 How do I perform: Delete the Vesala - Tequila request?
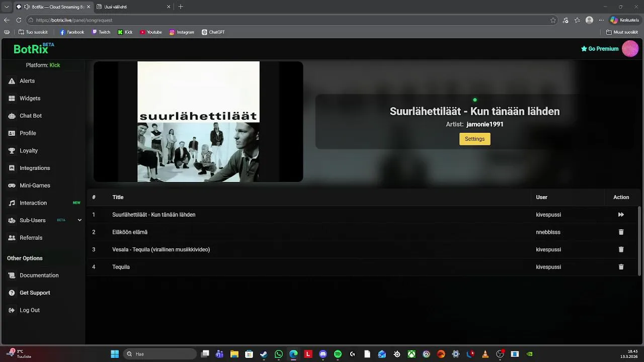pyautogui.click(x=621, y=249)
